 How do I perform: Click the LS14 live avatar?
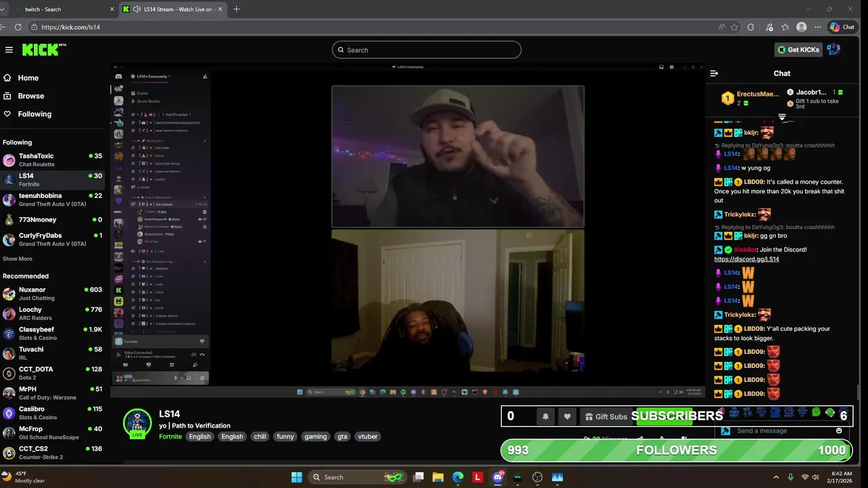137,423
